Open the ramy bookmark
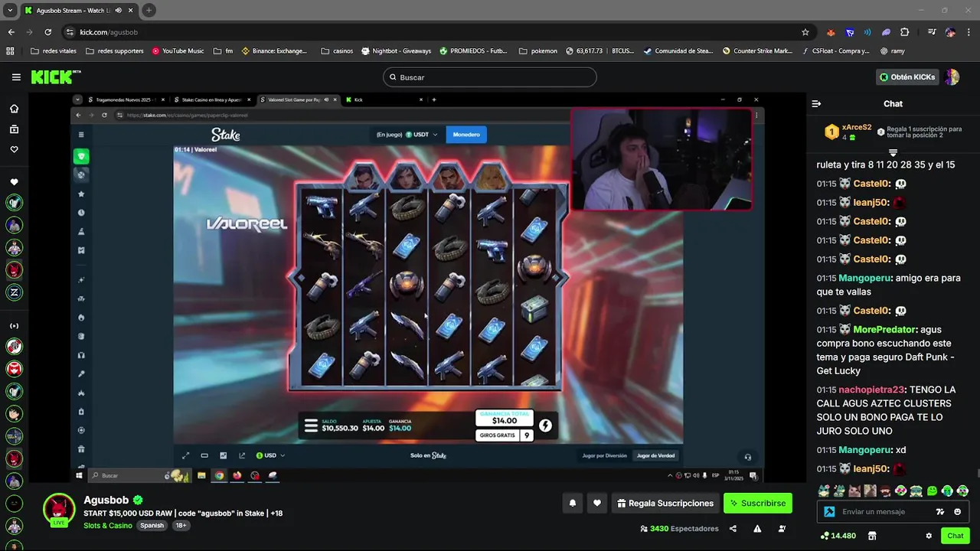Screen dimensions: 980x551 (893, 51)
